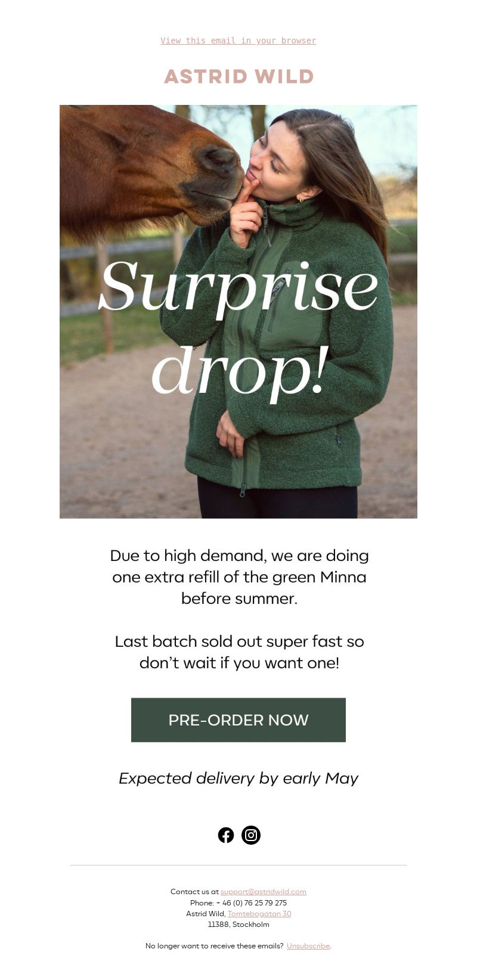Click the word Surprise in the headline
Viewport: 477px width, 980px height.
pyautogui.click(x=238, y=286)
